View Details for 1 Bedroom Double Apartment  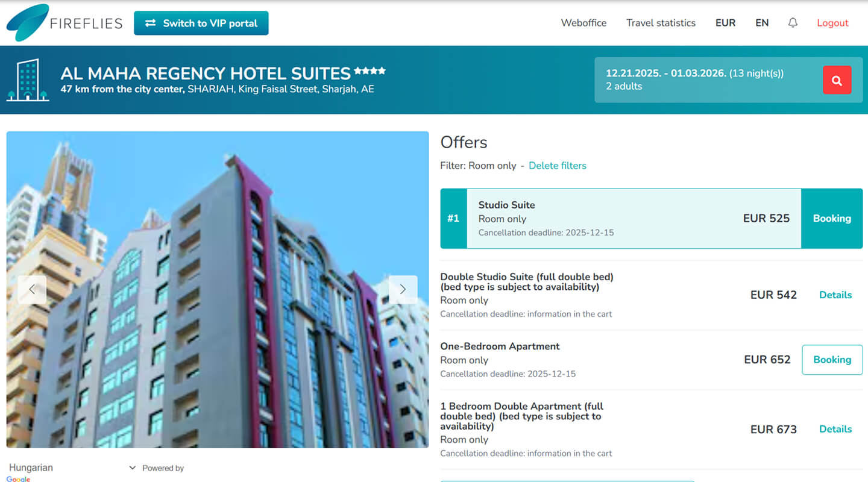(835, 429)
